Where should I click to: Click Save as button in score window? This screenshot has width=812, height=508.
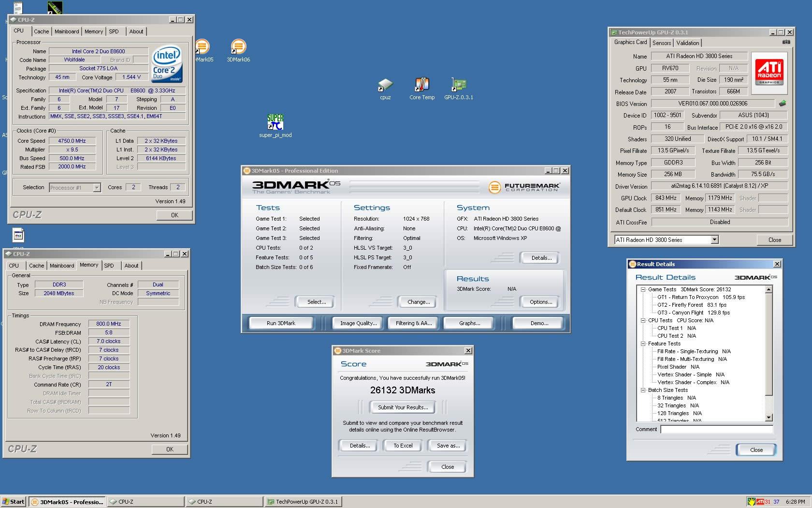(x=448, y=446)
